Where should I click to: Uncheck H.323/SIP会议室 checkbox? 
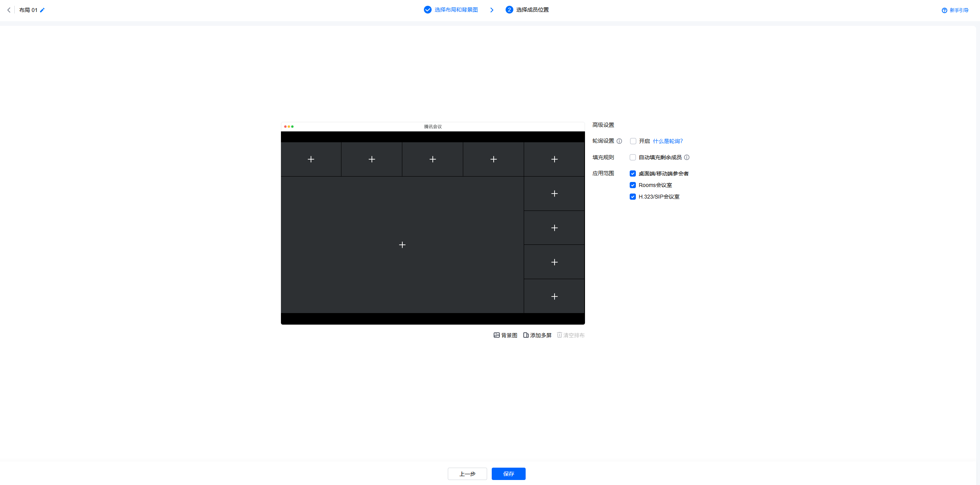pyautogui.click(x=633, y=197)
